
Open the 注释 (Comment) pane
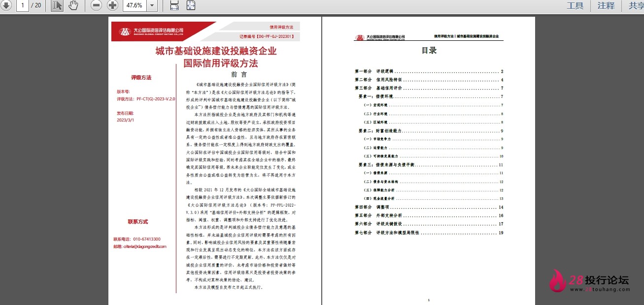606,6
